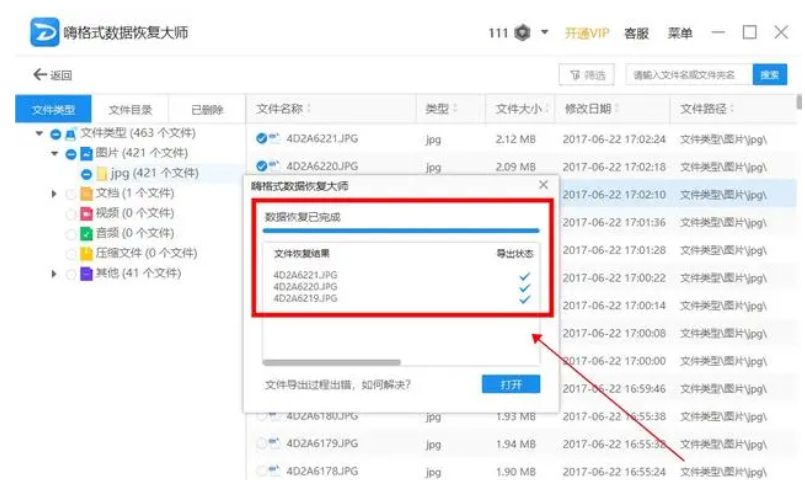Click the user avatar hexagon icon
The width and height of the screenshot is (805, 480).
(x=522, y=33)
